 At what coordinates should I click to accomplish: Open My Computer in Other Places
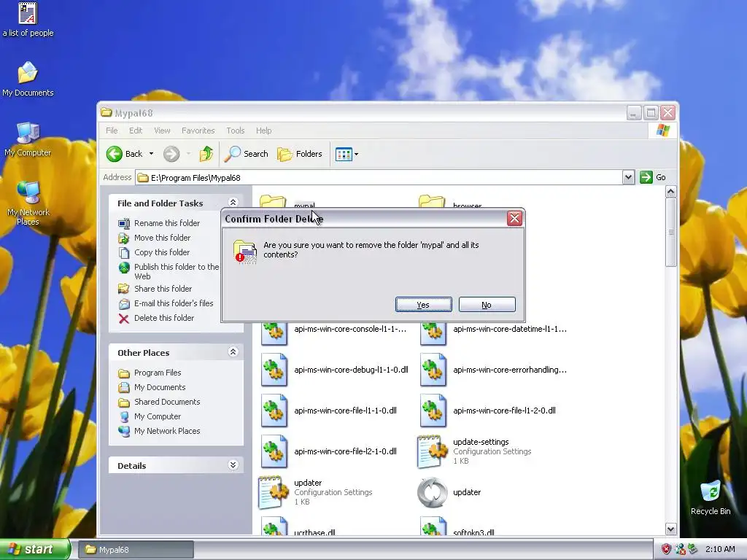(150, 416)
